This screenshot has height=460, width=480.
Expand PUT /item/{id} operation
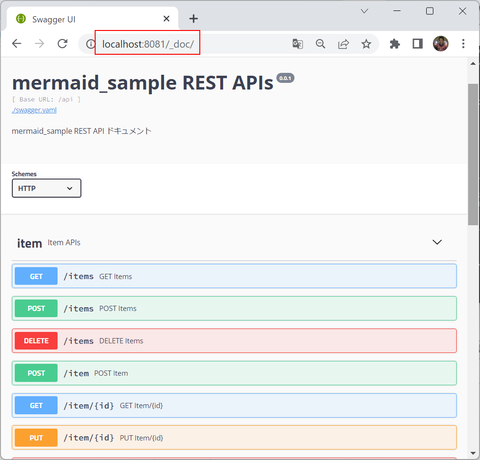tap(234, 438)
